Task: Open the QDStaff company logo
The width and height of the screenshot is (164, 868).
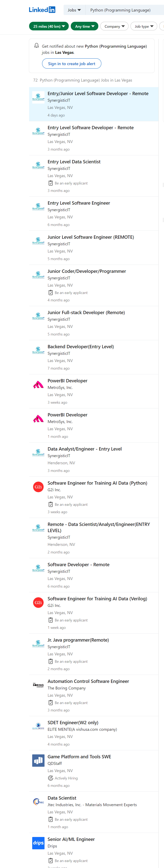Action: 38,761
